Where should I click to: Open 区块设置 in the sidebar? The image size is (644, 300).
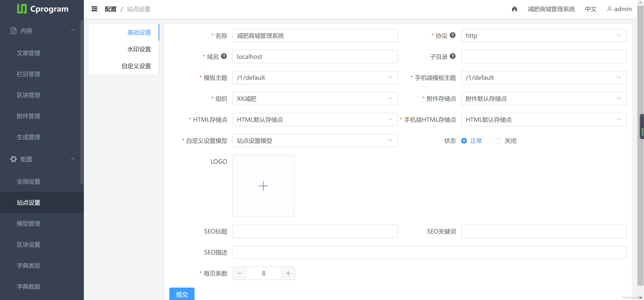point(29,244)
